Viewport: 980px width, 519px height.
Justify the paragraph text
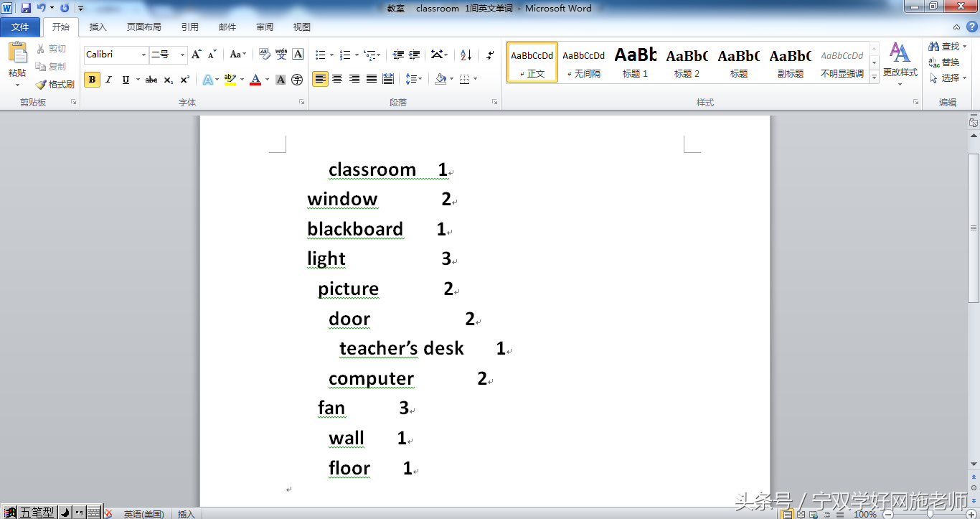372,79
